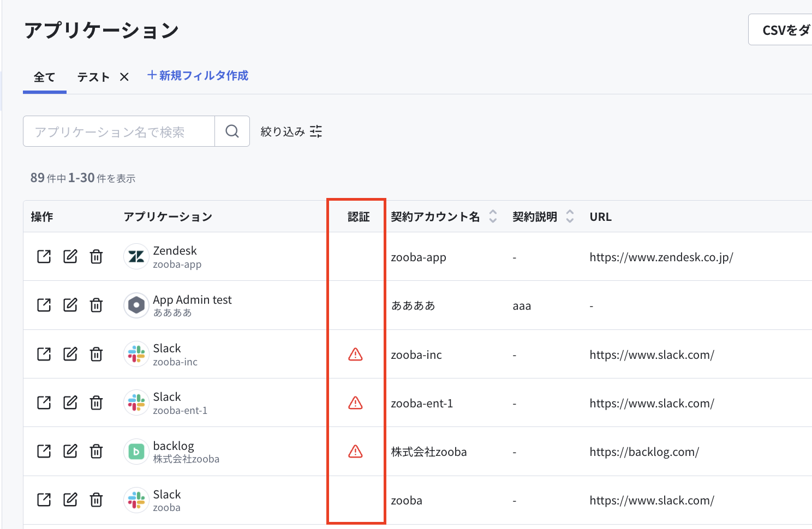The height and width of the screenshot is (529, 812).
Task: Delete the Slack zooba-inc application
Action: (96, 354)
